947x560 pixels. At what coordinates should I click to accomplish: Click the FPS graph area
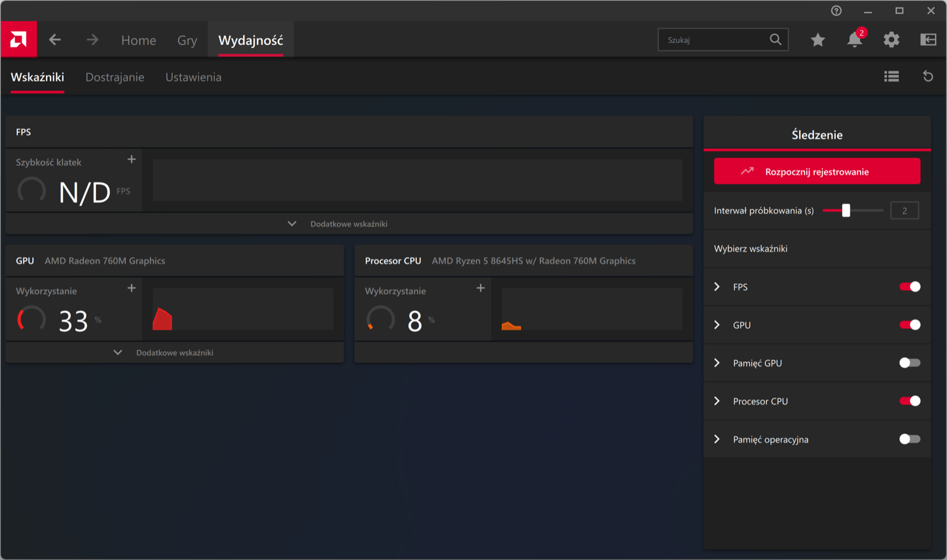[417, 180]
